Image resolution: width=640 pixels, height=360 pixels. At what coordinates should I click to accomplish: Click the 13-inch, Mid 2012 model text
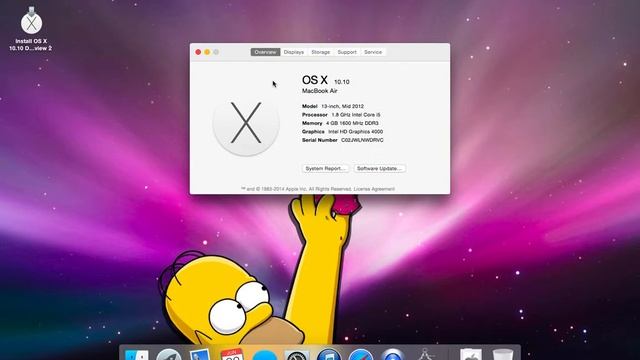pos(342,106)
